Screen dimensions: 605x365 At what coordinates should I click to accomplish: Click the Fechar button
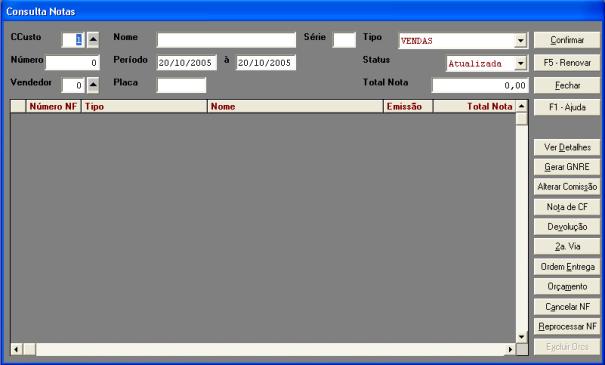point(567,85)
